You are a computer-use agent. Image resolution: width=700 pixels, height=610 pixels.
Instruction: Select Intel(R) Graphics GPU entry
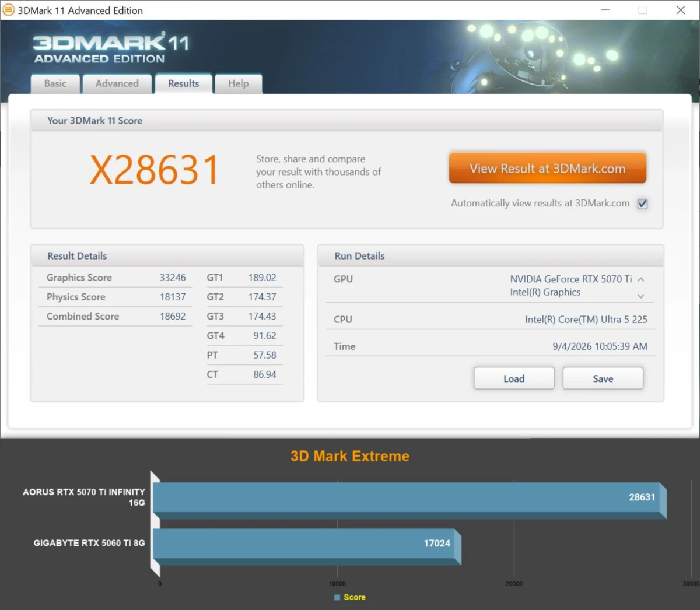pyautogui.click(x=545, y=292)
